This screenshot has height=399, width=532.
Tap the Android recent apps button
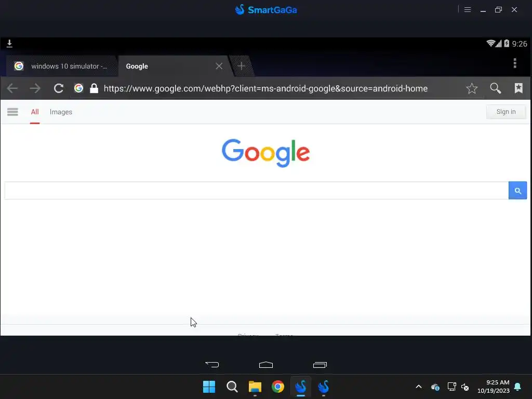click(320, 365)
